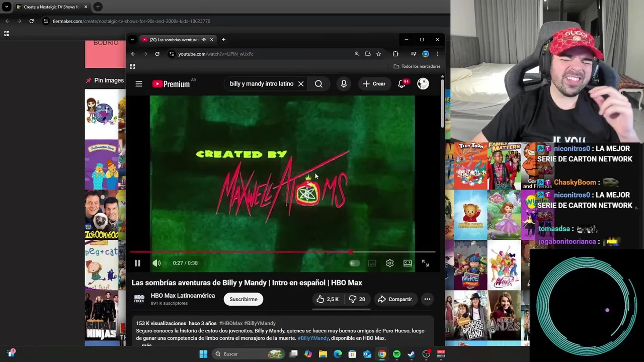Viewport: 644px width, 362px height.
Task: Click the Pin Images option on tiermaker
Action: [x=105, y=80]
